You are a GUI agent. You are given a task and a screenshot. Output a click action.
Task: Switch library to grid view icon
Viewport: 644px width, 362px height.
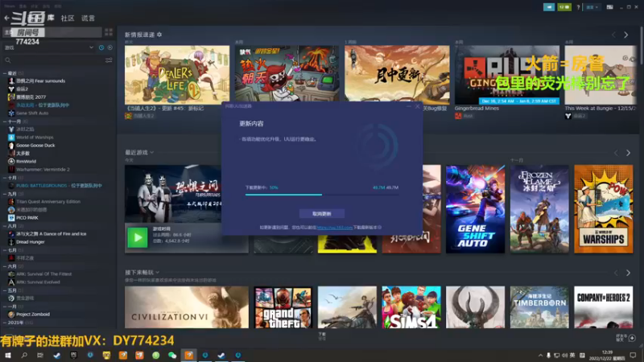click(109, 32)
